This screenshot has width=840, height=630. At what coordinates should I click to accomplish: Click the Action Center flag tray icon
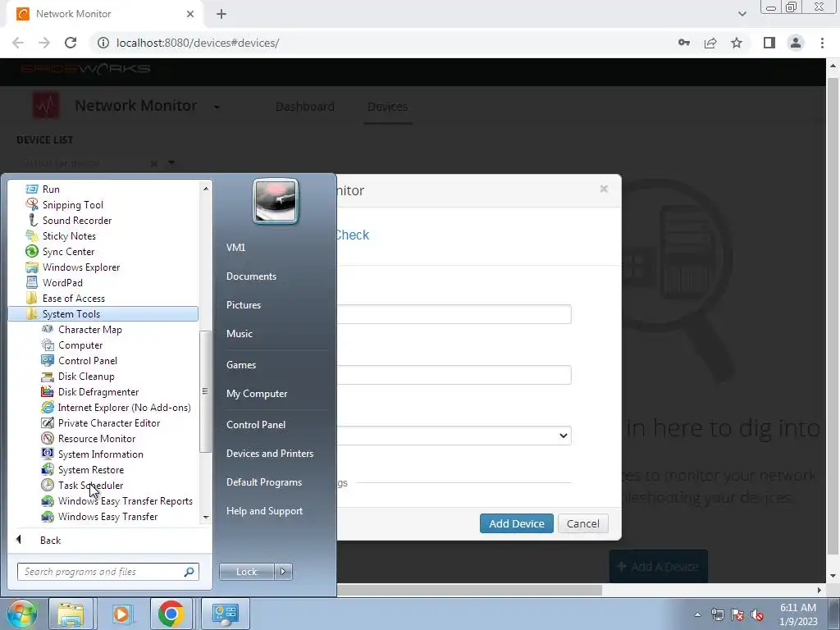point(737,615)
